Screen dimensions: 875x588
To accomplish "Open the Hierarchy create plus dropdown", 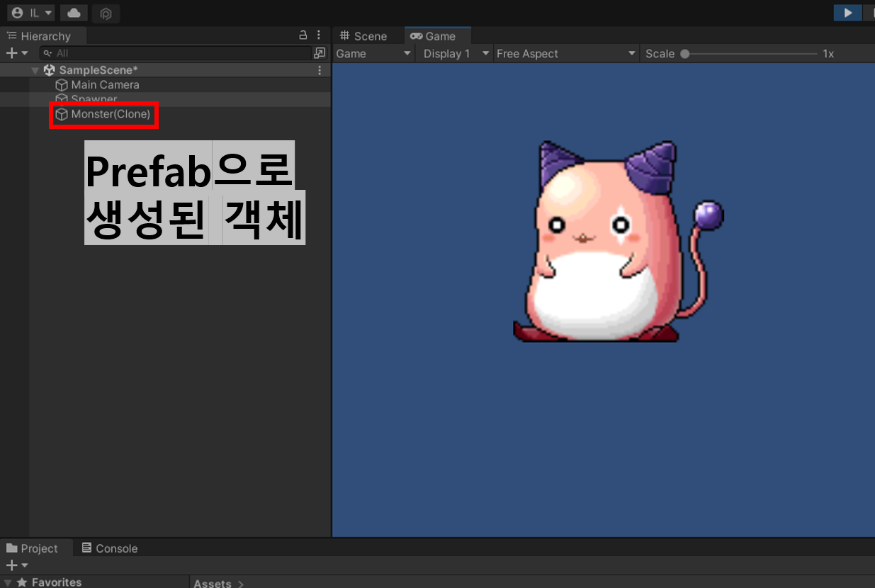I will pyautogui.click(x=16, y=53).
